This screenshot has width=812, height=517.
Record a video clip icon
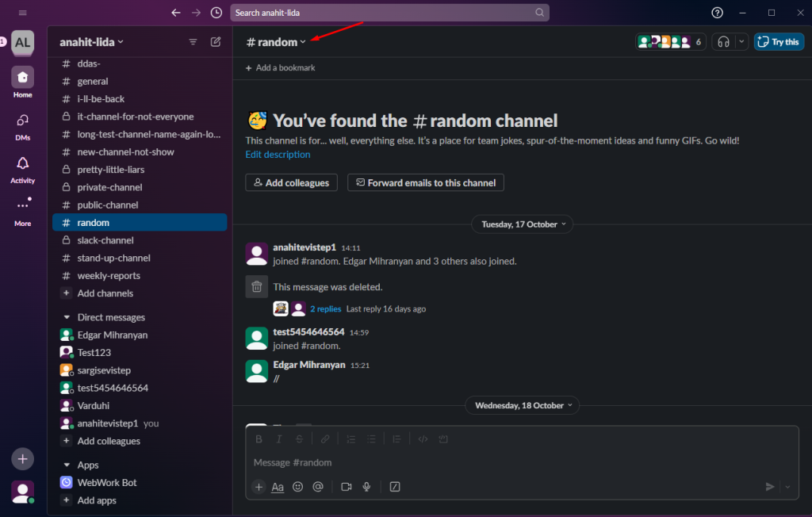click(347, 487)
